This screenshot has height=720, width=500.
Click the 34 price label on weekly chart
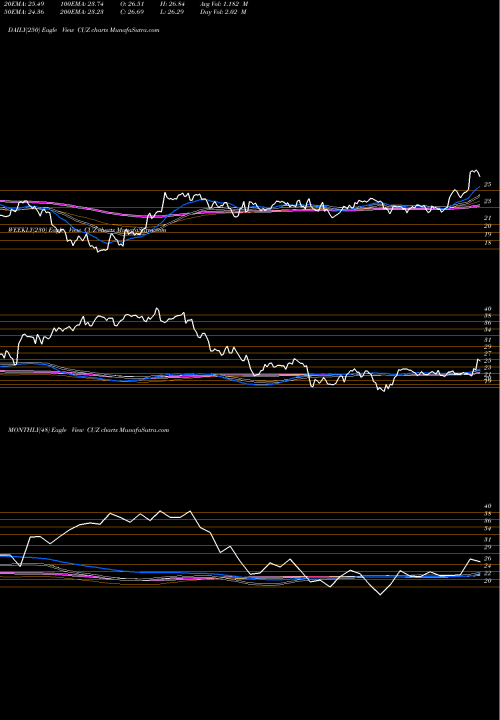click(x=488, y=330)
